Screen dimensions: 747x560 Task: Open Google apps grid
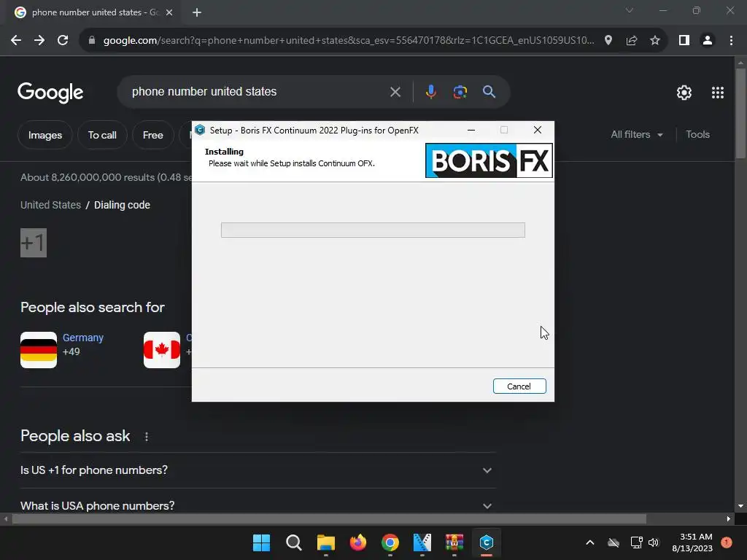[x=718, y=93]
